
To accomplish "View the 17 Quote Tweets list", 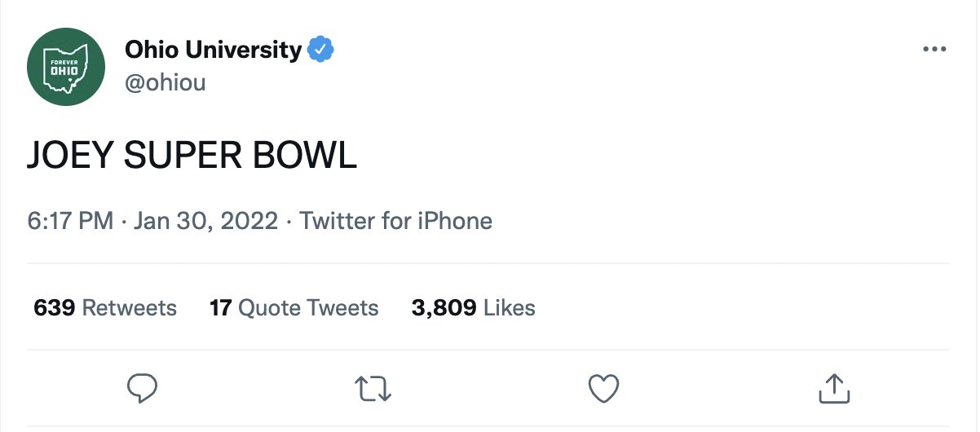I will pyautogui.click(x=294, y=307).
